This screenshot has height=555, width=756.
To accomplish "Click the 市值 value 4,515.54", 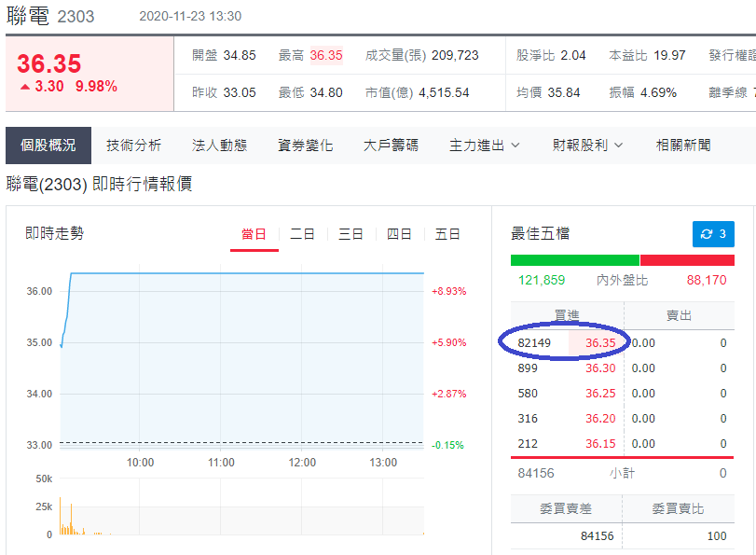I will (444, 92).
